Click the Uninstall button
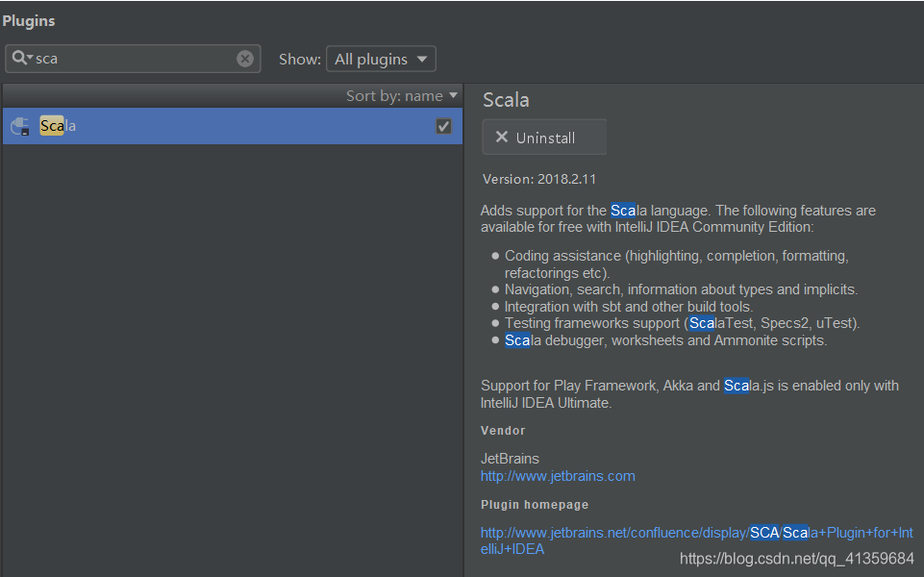 point(543,136)
